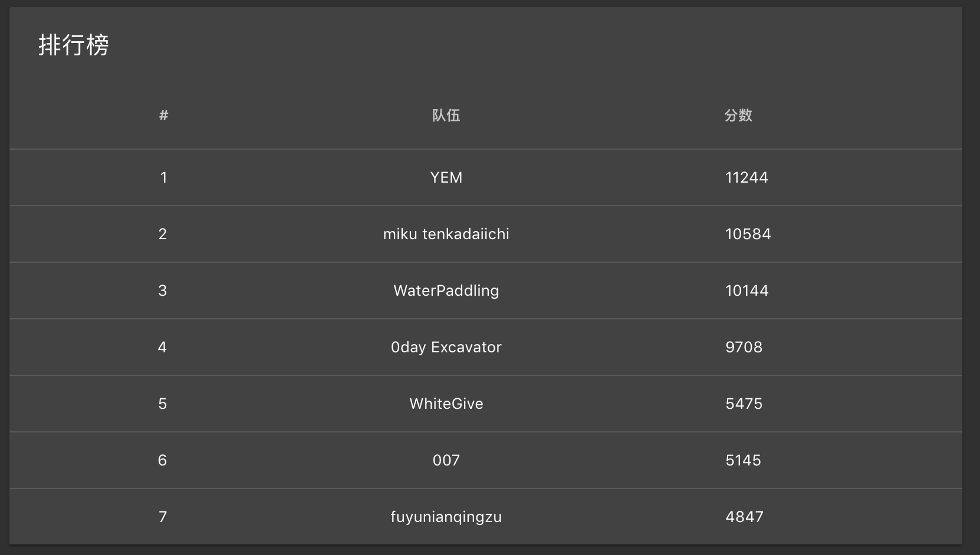This screenshot has width=980, height=555.
Task: Click the score 4847
Action: (x=744, y=517)
